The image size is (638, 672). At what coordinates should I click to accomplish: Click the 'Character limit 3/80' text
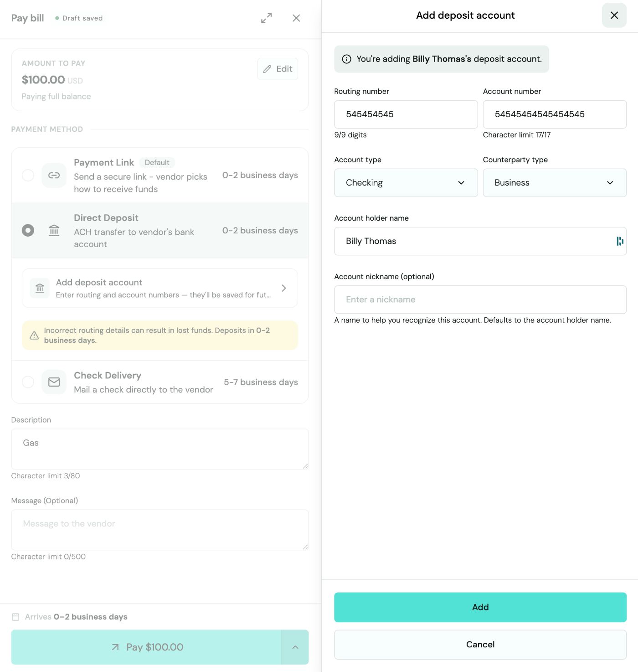[x=46, y=476]
